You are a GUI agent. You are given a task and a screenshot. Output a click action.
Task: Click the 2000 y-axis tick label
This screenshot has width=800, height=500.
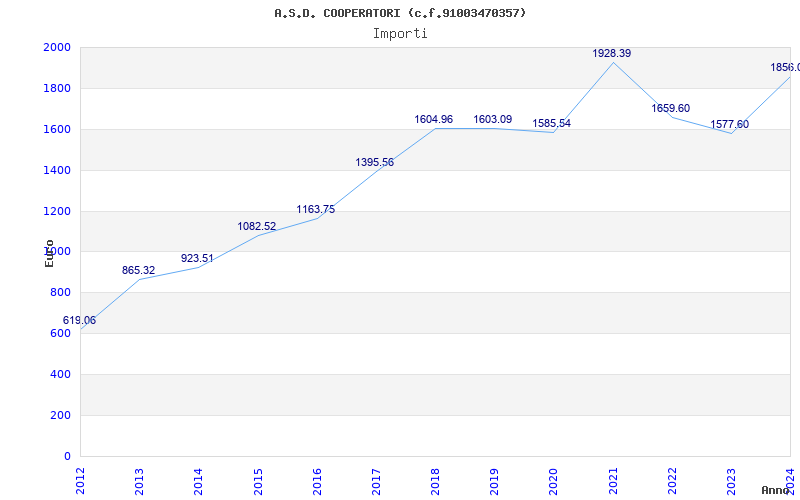pyautogui.click(x=56, y=47)
